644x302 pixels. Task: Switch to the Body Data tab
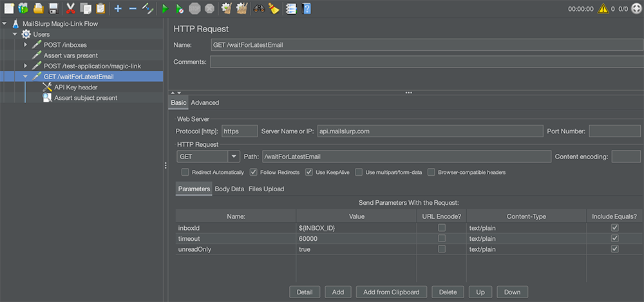[x=229, y=189]
